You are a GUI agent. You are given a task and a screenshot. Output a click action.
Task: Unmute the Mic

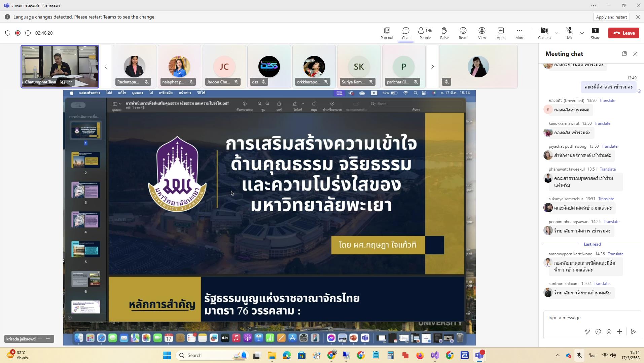pos(570,33)
